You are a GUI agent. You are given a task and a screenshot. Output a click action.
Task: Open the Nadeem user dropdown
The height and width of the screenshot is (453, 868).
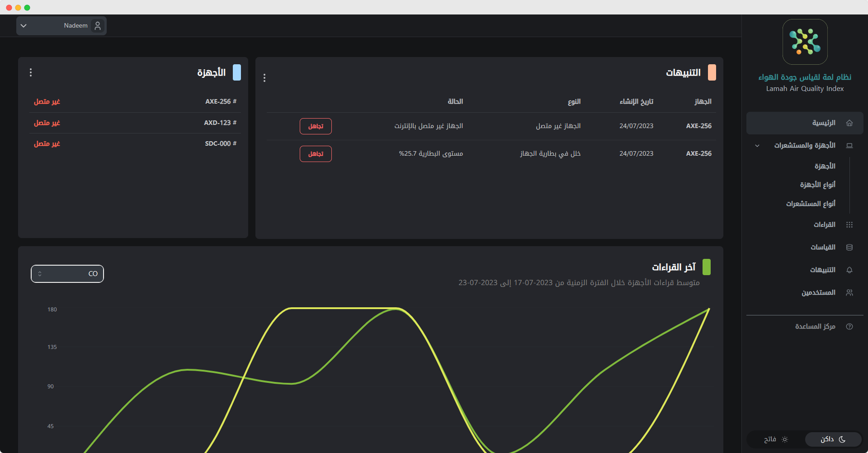61,26
